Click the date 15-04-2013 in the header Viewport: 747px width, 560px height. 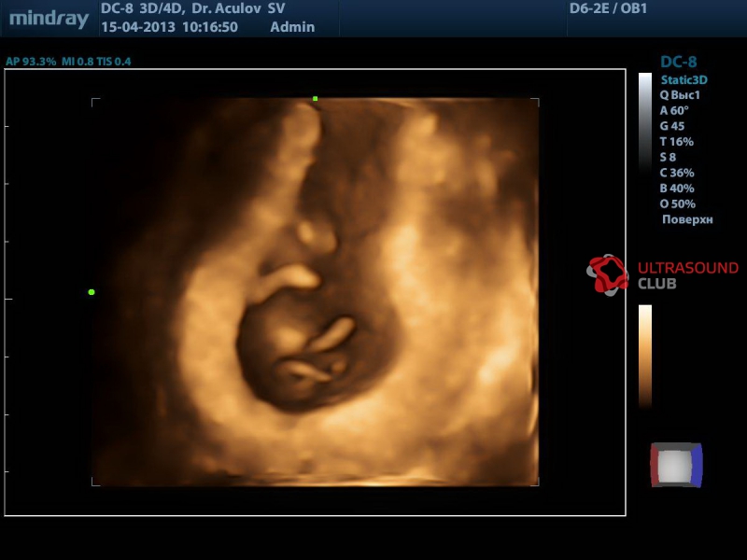tap(138, 27)
